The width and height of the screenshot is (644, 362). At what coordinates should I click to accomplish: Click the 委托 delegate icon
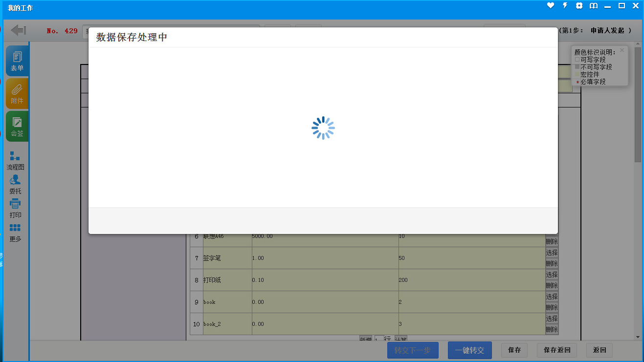click(15, 184)
